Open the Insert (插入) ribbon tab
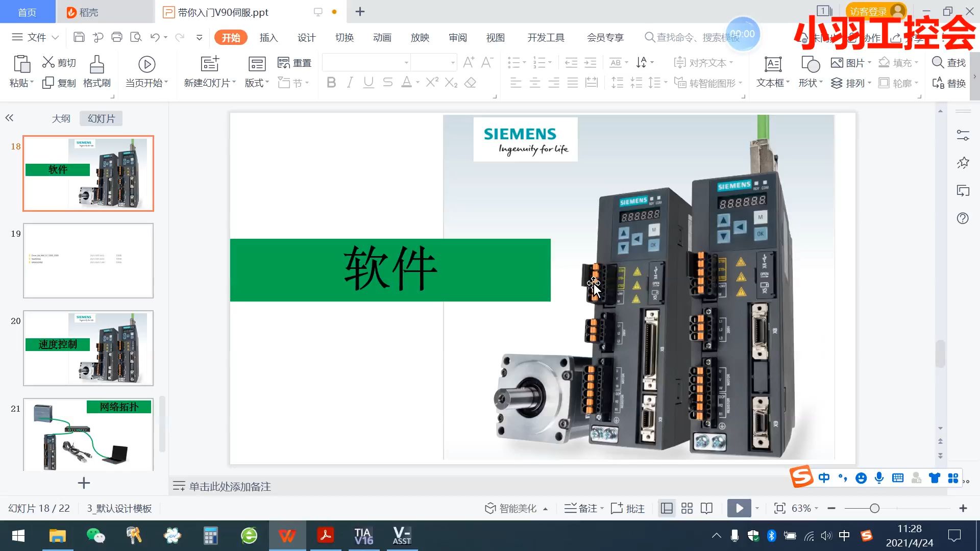980x551 pixels. 268,38
